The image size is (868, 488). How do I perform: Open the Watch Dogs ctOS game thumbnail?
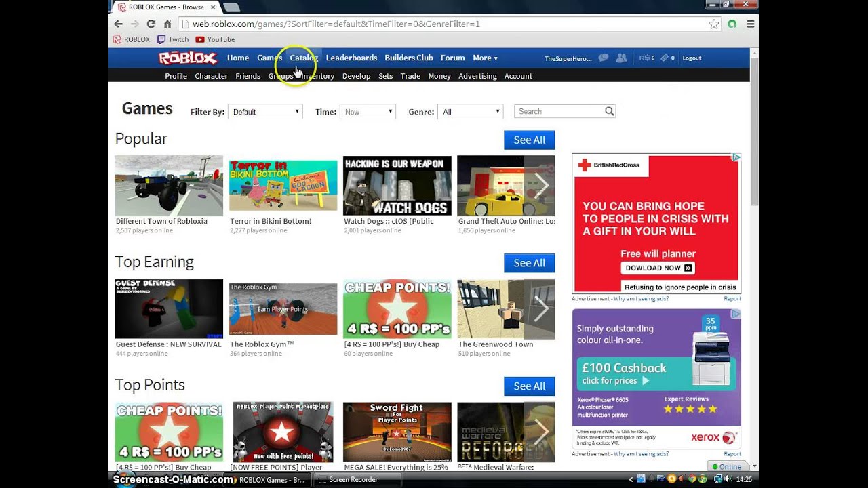click(397, 186)
